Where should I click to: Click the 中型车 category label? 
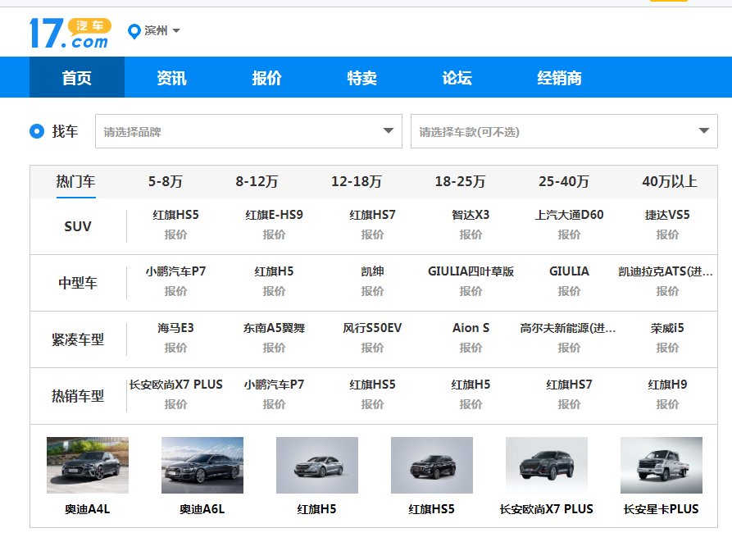tap(78, 283)
